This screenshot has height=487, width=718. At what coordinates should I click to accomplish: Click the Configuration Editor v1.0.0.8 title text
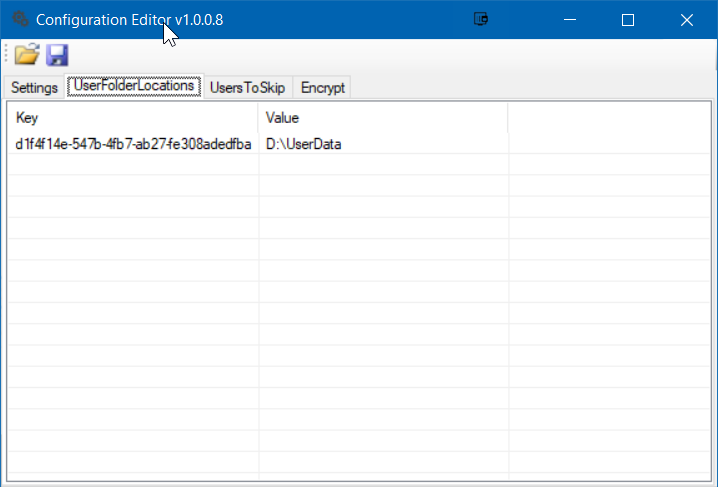pos(130,20)
